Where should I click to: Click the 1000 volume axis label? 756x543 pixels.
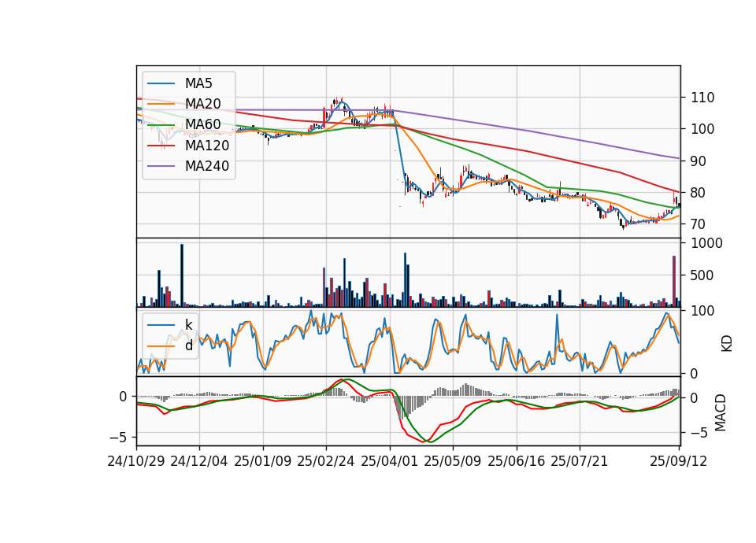[707, 243]
